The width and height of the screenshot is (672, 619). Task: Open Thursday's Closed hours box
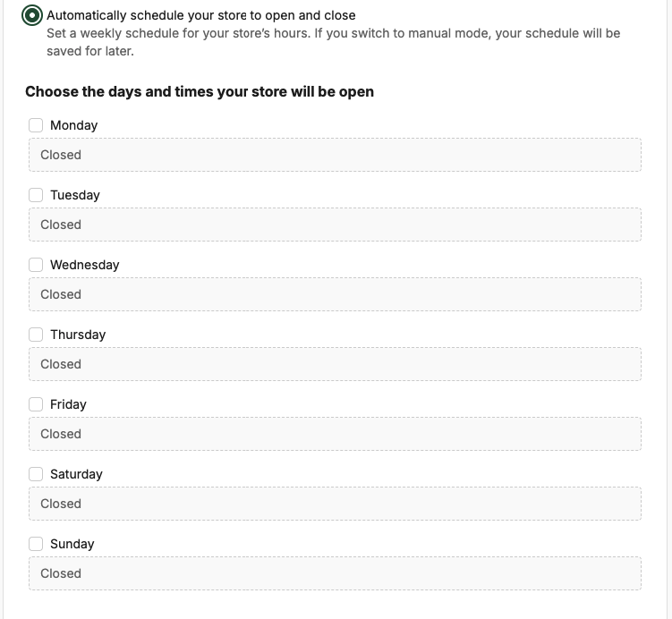tap(335, 364)
